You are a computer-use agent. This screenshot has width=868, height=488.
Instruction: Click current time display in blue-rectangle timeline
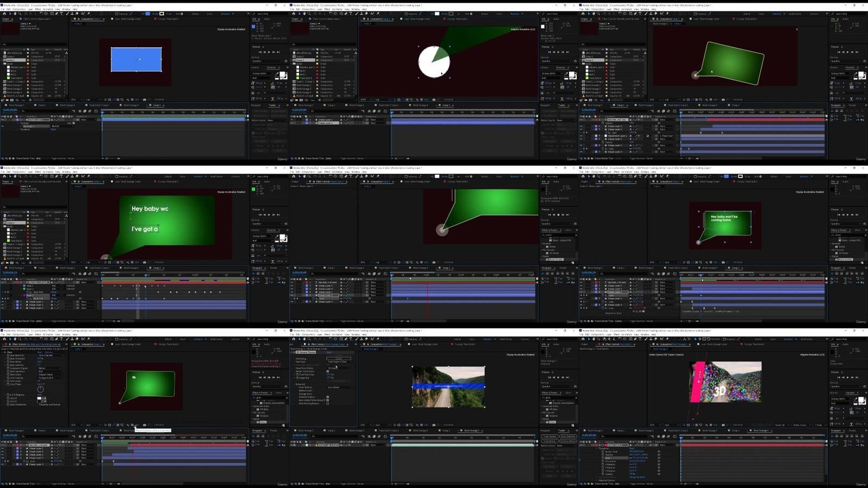(10, 110)
